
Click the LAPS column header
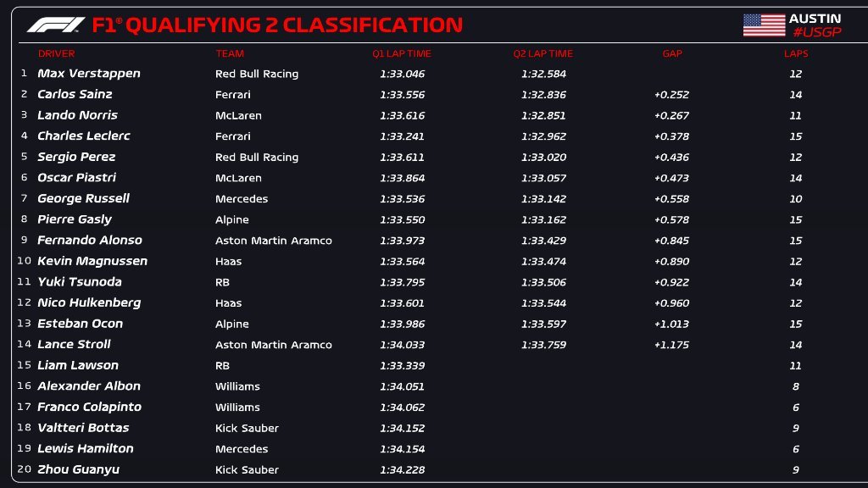coord(796,53)
